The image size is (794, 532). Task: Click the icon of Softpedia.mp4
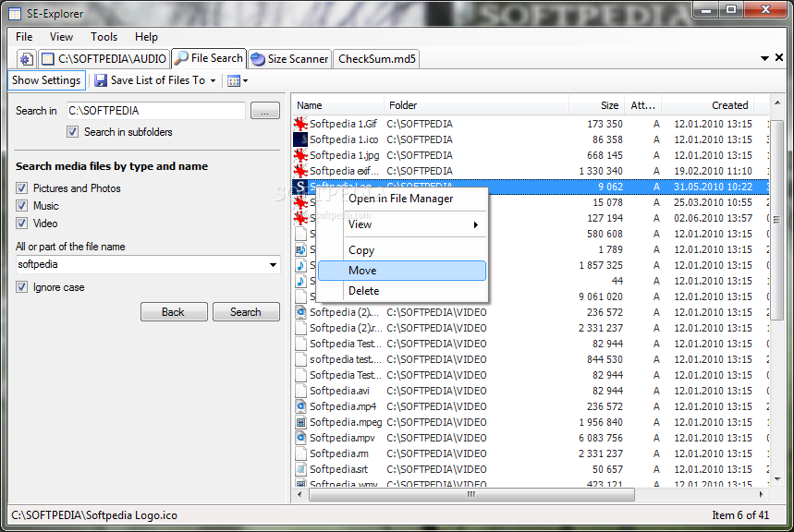pos(300,406)
